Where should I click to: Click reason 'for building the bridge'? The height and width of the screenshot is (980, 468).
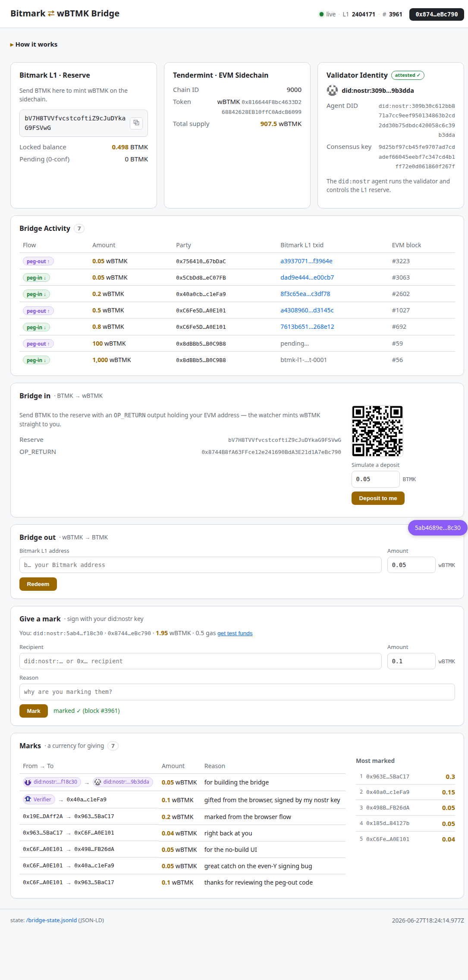(236, 782)
